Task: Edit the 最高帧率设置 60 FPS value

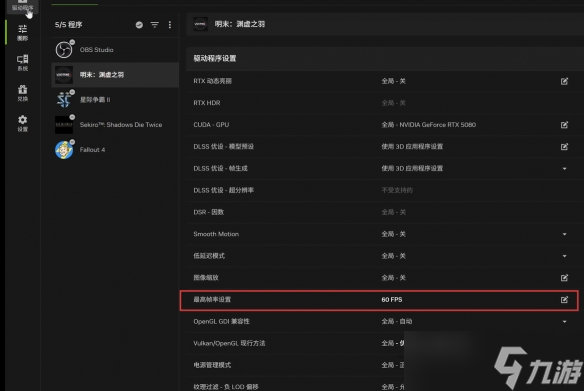Action: click(x=564, y=300)
